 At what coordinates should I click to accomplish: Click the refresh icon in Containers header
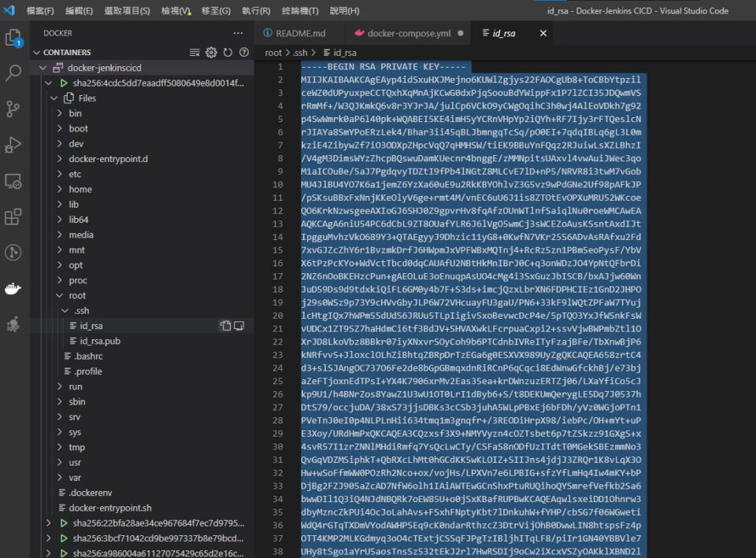coord(228,53)
